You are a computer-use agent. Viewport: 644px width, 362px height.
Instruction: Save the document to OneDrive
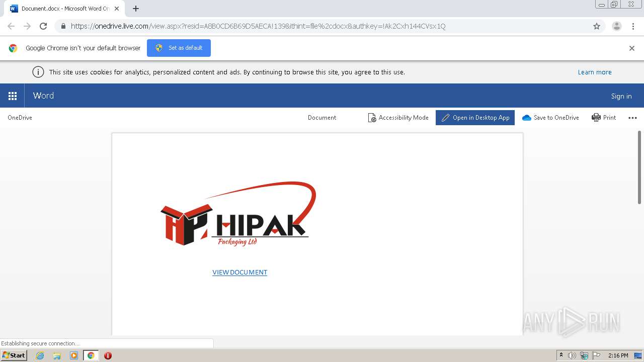tap(550, 118)
